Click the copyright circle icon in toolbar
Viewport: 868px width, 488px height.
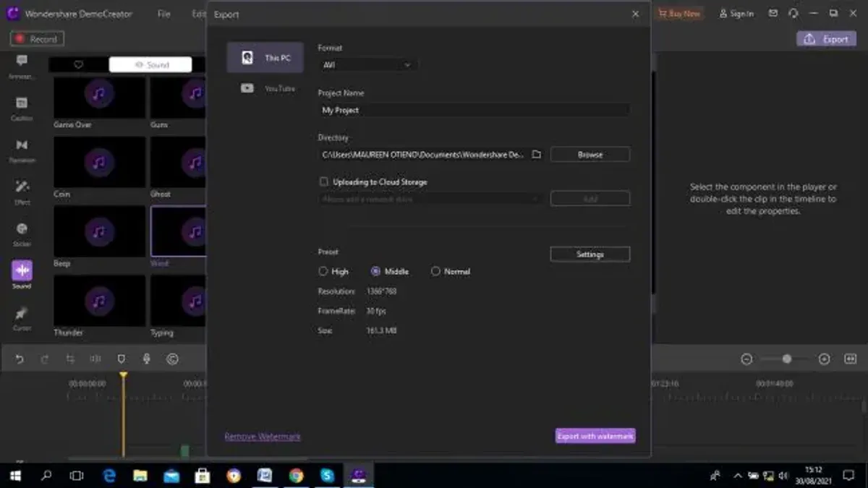(172, 359)
